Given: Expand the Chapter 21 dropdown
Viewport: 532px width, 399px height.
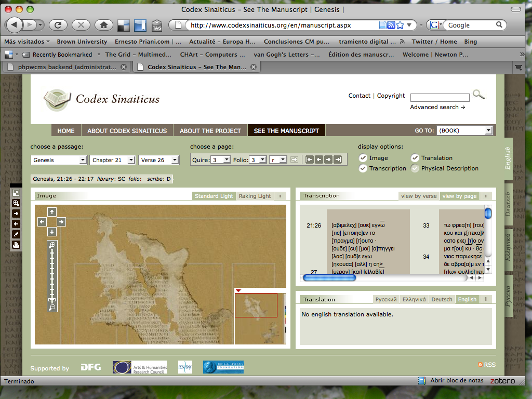Looking at the screenshot, I should pyautogui.click(x=113, y=160).
